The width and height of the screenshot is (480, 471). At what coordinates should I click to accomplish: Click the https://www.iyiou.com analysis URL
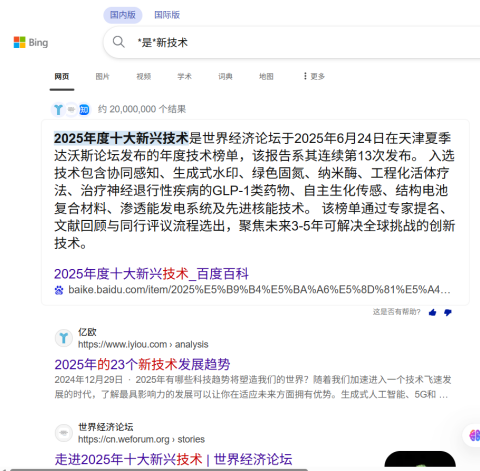143,344
